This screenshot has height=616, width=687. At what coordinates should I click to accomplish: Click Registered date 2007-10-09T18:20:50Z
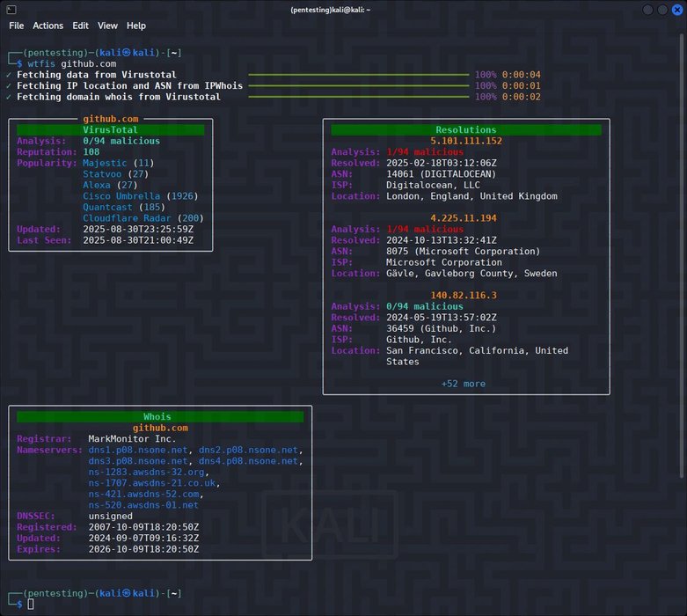click(143, 527)
